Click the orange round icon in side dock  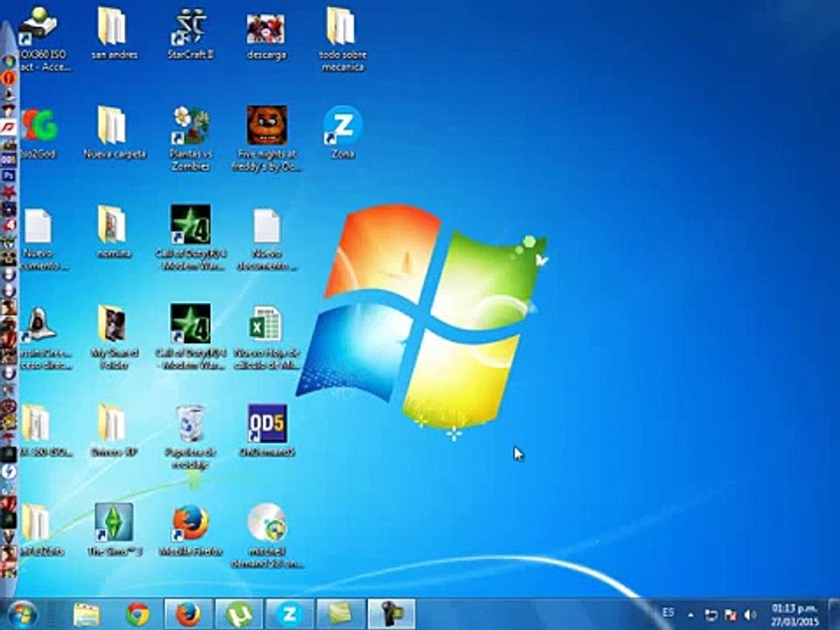coord(9,77)
